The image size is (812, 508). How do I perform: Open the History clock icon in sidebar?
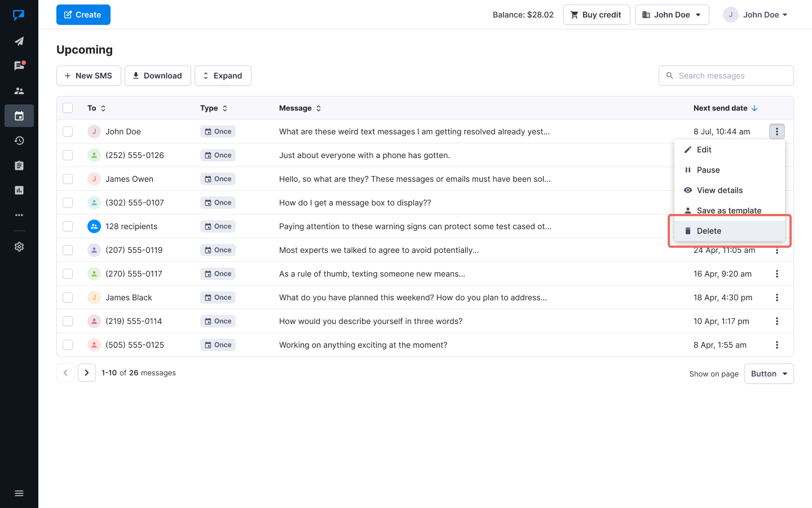pos(19,141)
